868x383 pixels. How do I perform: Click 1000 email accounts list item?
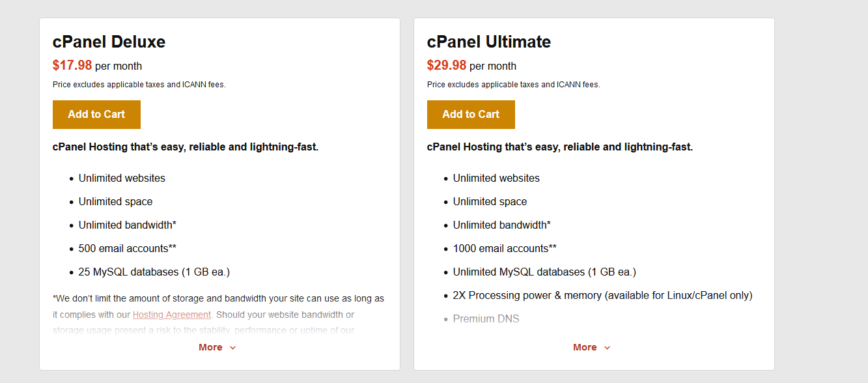[x=505, y=248]
